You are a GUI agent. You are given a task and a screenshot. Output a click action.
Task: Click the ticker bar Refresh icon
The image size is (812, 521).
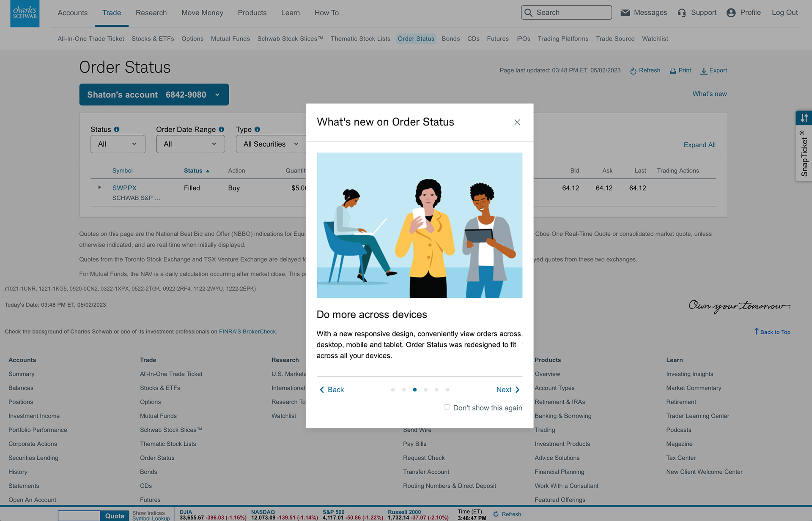496,514
